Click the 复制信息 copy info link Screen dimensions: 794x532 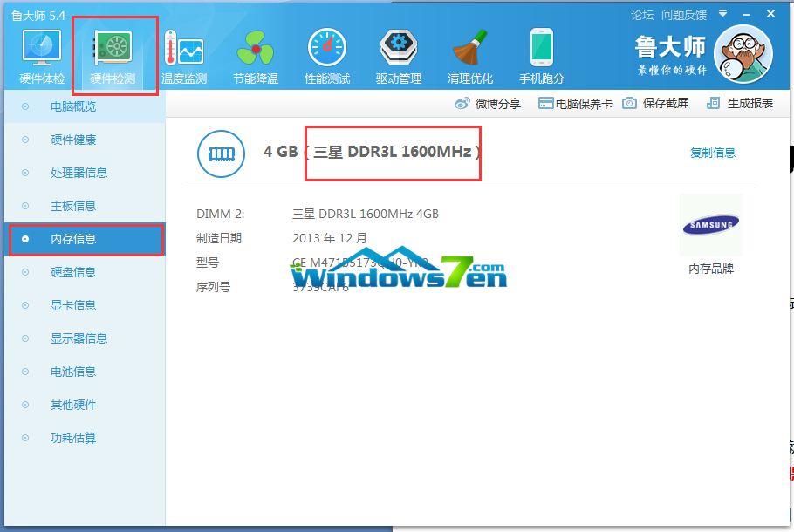point(713,153)
